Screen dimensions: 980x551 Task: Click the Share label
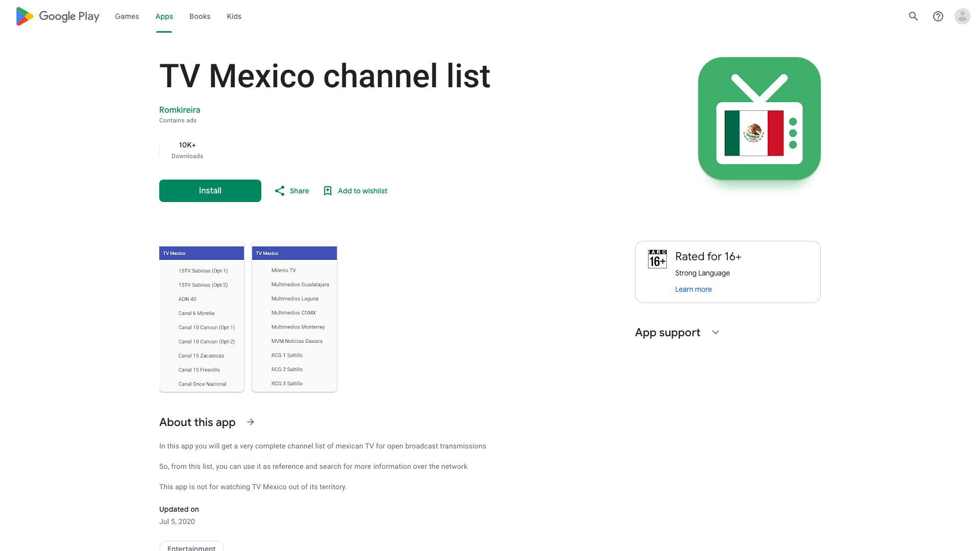click(299, 191)
